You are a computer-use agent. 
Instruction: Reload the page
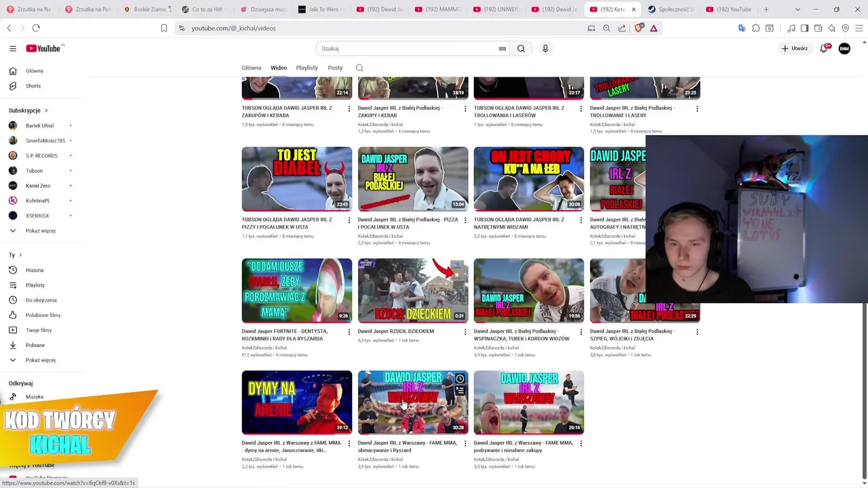(x=36, y=28)
